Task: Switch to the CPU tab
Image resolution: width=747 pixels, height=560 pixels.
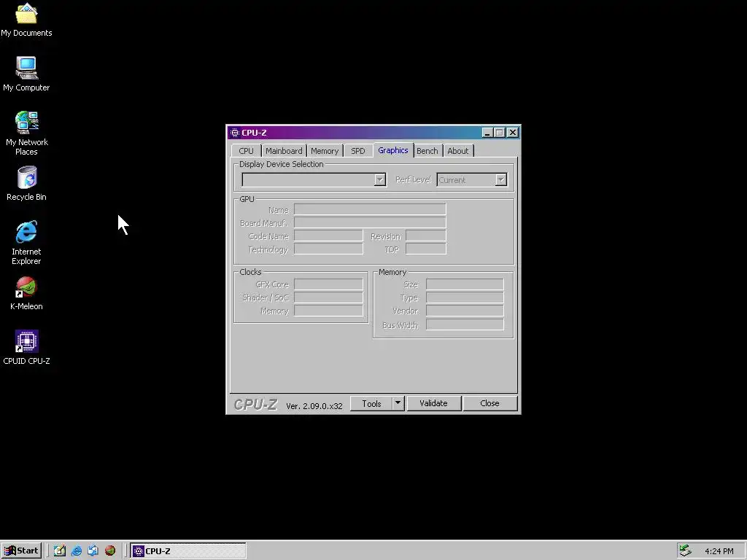Action: [x=246, y=150]
